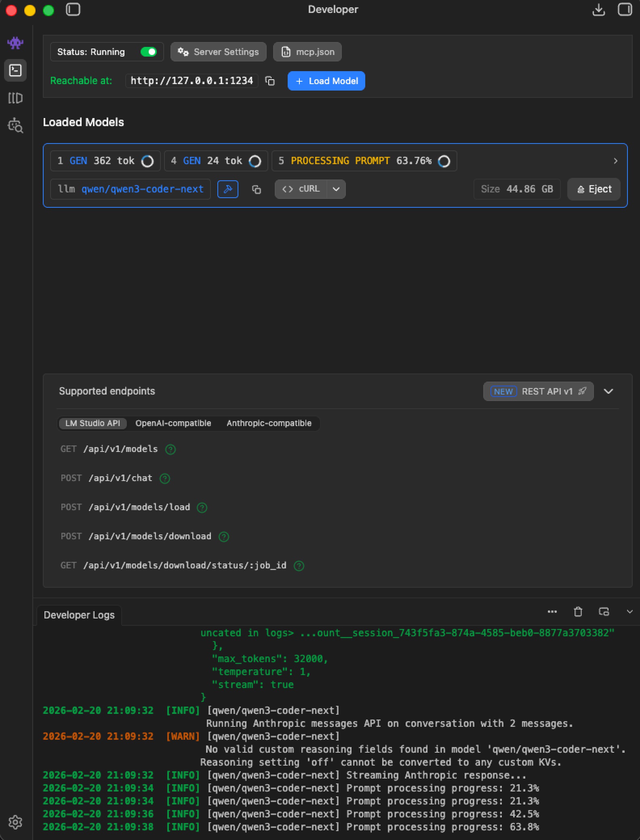Click the Size 44.86 GB label

(x=517, y=189)
